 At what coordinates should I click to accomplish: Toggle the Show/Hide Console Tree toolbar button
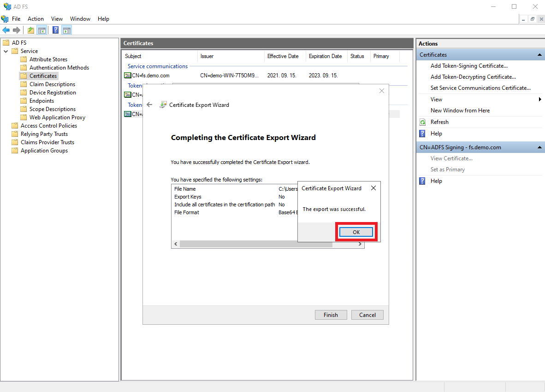click(x=42, y=30)
